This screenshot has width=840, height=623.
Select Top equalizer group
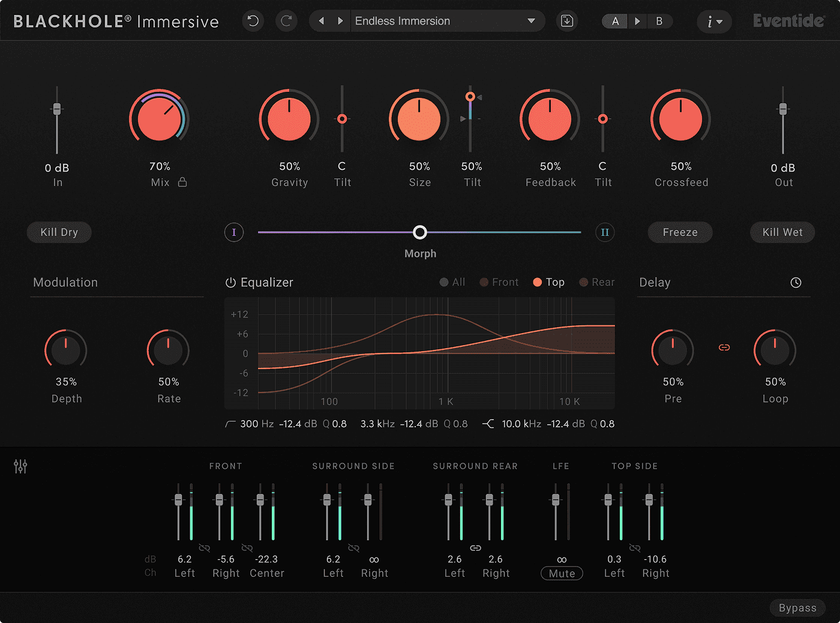(x=549, y=282)
